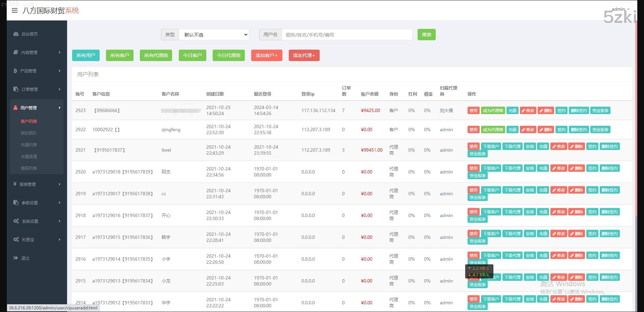644x312 pixels.
Task: Open the admin account dropdown
Action: pos(620,9)
